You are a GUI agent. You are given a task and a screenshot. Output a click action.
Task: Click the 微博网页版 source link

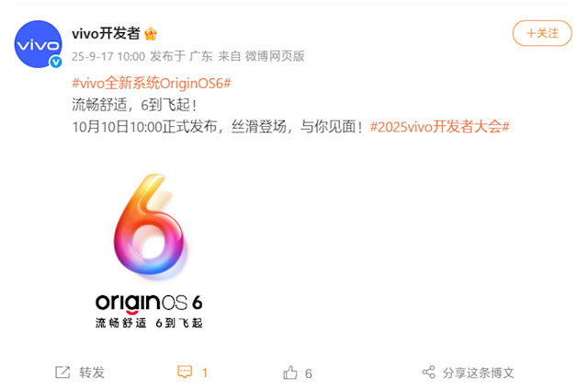(275, 56)
